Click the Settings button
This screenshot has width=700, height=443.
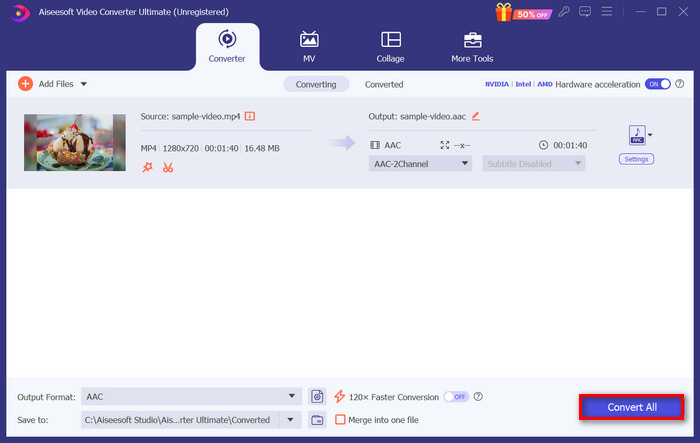[x=636, y=159]
